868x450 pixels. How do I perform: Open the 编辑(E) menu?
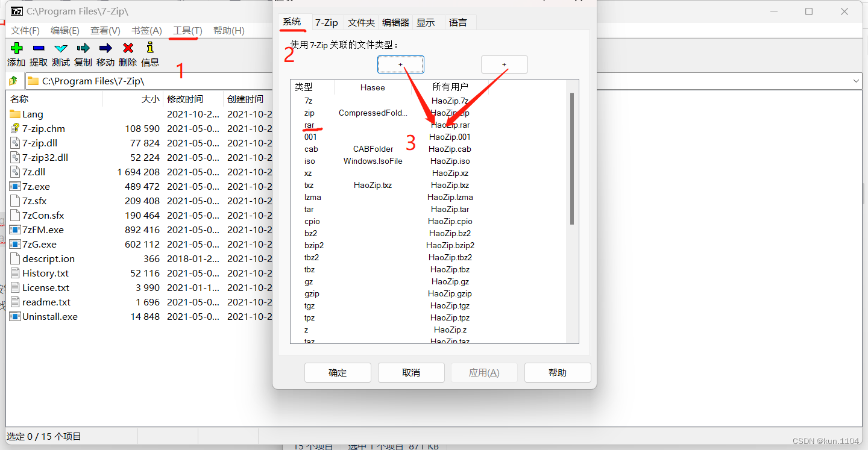click(x=65, y=30)
